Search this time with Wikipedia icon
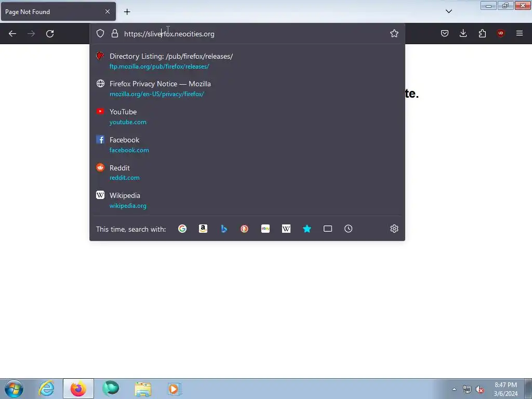This screenshot has width=532, height=399. (286, 229)
